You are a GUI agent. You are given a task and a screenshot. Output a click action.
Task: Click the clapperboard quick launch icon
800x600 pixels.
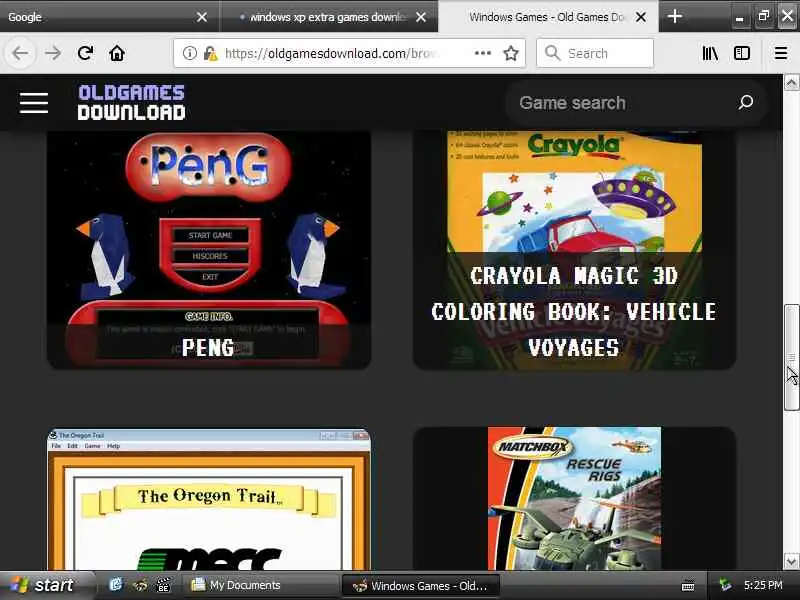point(163,585)
